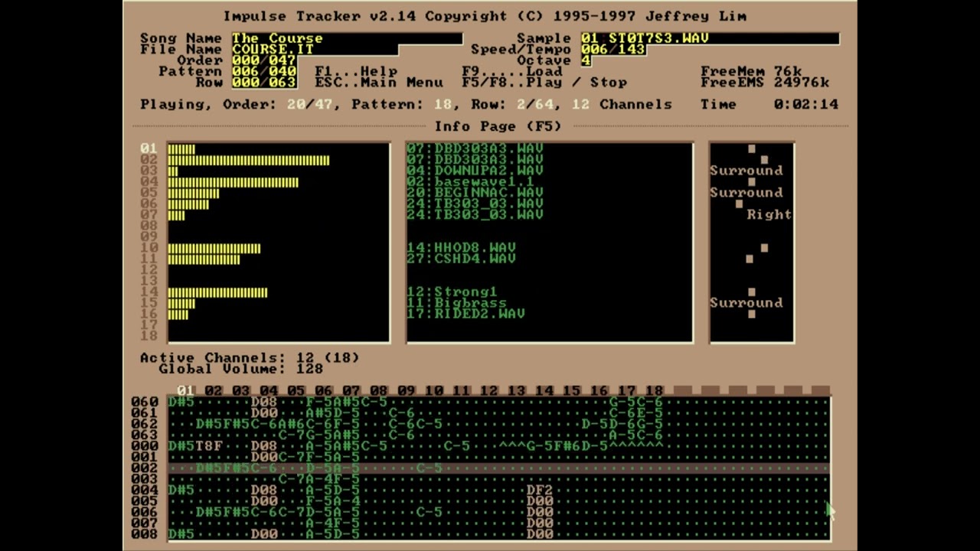Select pattern channel header 18
The height and width of the screenshot is (551, 980).
click(x=654, y=391)
